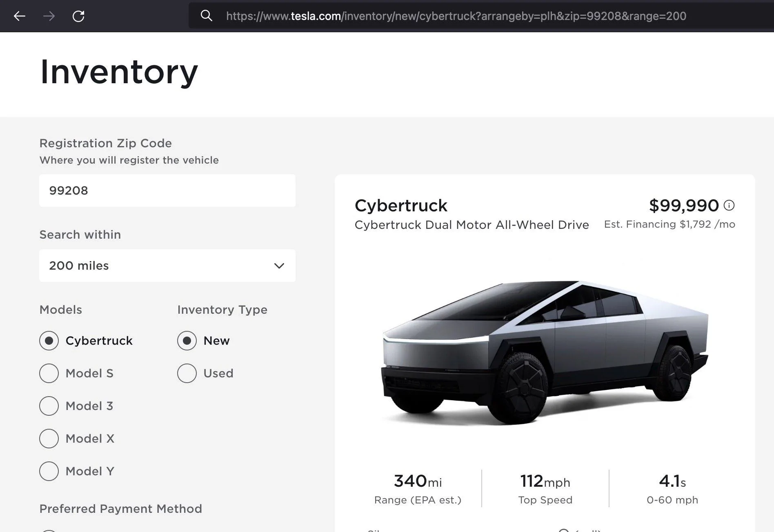Image resolution: width=774 pixels, height=532 pixels.
Task: Open the Cybertruck listing title
Action: [x=401, y=206]
